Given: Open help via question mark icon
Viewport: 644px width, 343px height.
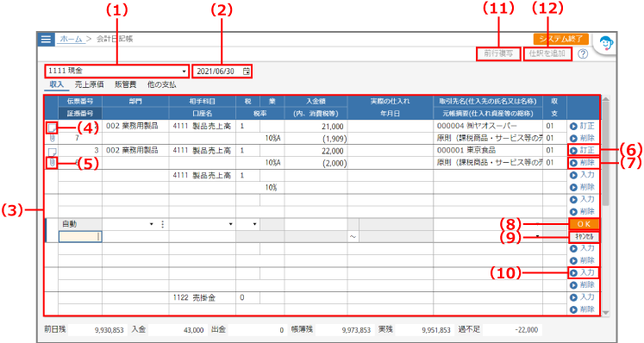Looking at the screenshot, I should tap(583, 53).
